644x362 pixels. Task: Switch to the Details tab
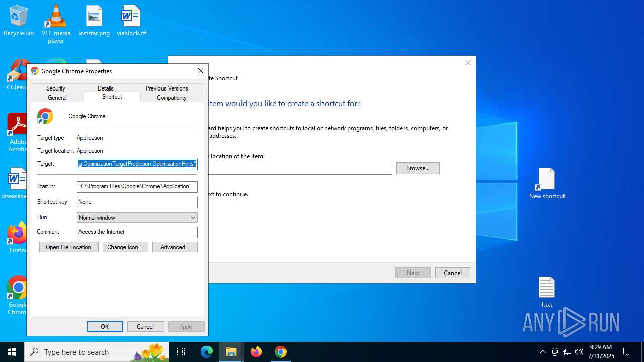(106, 88)
